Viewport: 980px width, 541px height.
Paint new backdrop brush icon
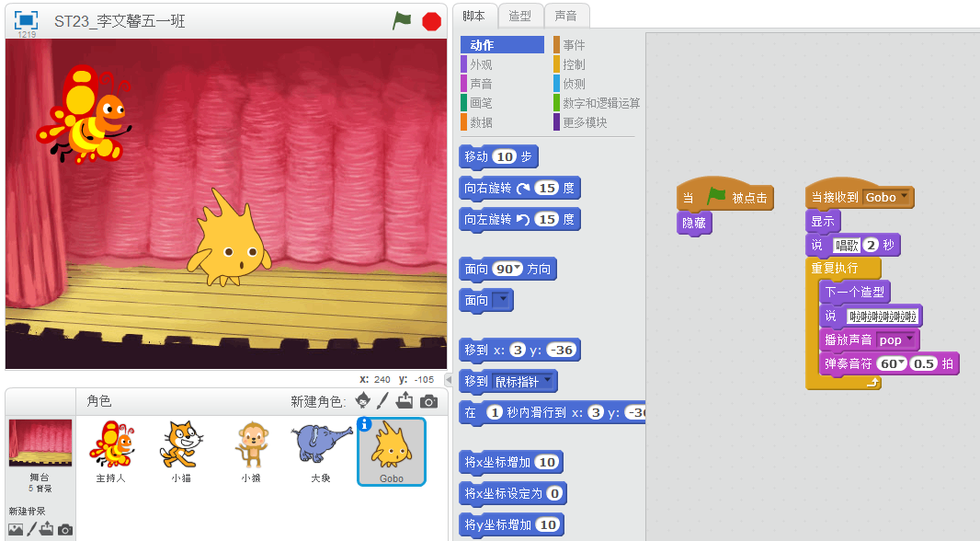(x=31, y=529)
